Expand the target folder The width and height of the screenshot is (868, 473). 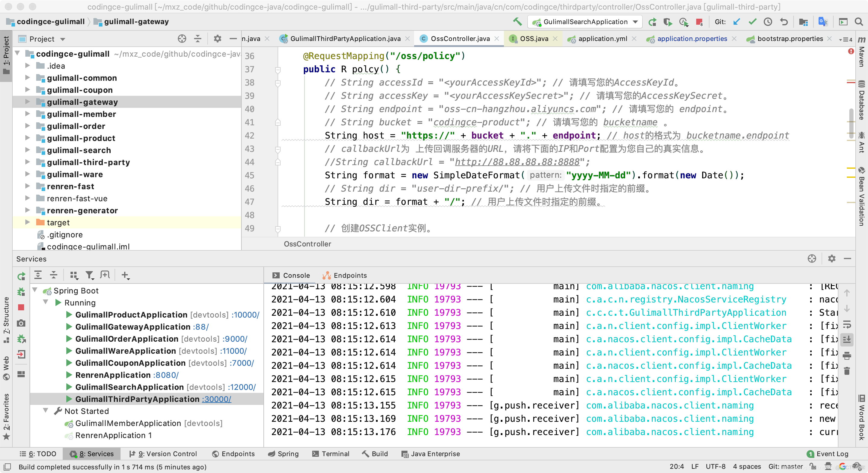pos(28,222)
